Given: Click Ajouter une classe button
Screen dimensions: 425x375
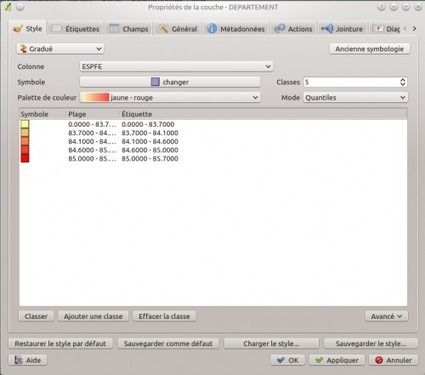Looking at the screenshot, I should [x=93, y=316].
